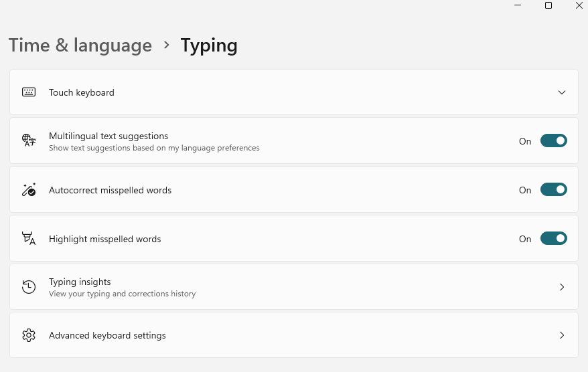The width and height of the screenshot is (588, 372).
Task: Open Typing insights via its arrow
Action: [562, 287]
